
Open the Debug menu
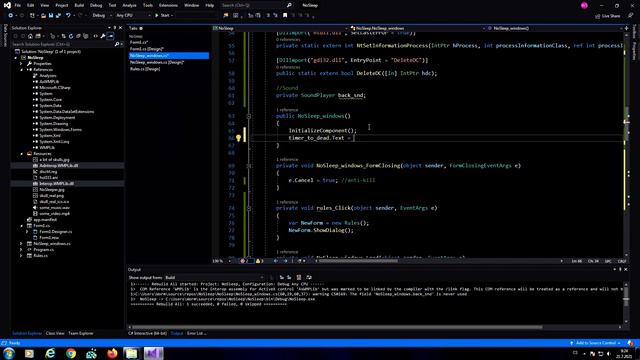(x=96, y=5)
